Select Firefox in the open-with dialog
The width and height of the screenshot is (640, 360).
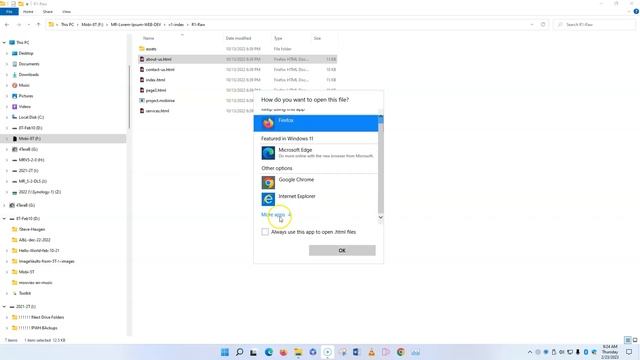pyautogui.click(x=316, y=123)
